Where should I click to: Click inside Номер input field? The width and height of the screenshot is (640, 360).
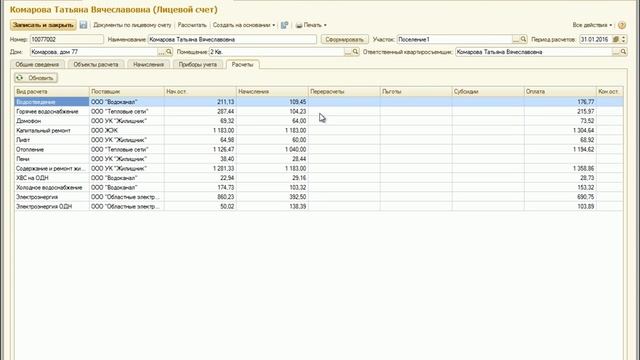(67, 39)
